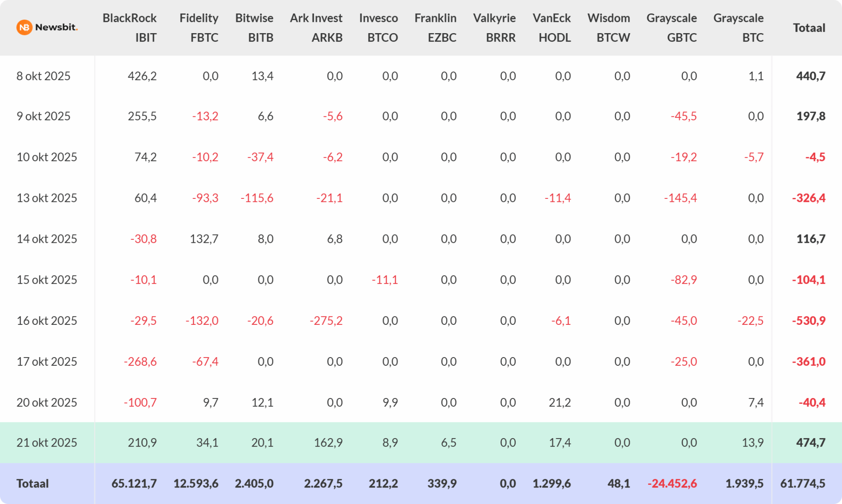Click the -275,2 ARKB value
Screen dimensions: 842x504
pyautogui.click(x=326, y=321)
